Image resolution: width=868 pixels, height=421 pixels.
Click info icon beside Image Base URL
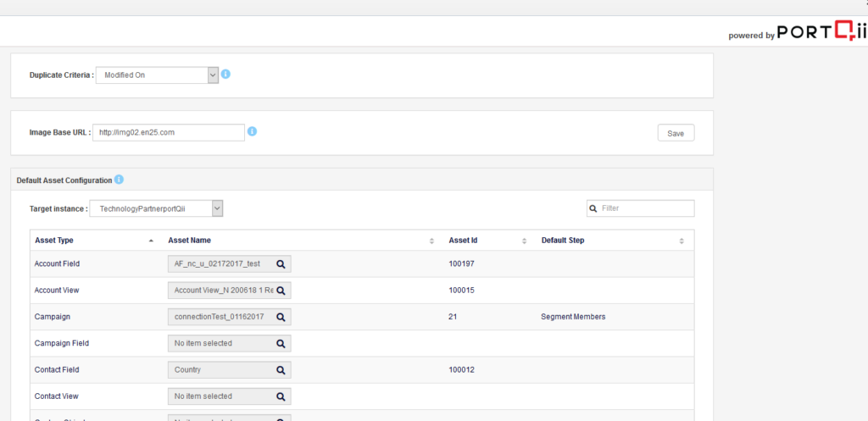pyautogui.click(x=252, y=131)
